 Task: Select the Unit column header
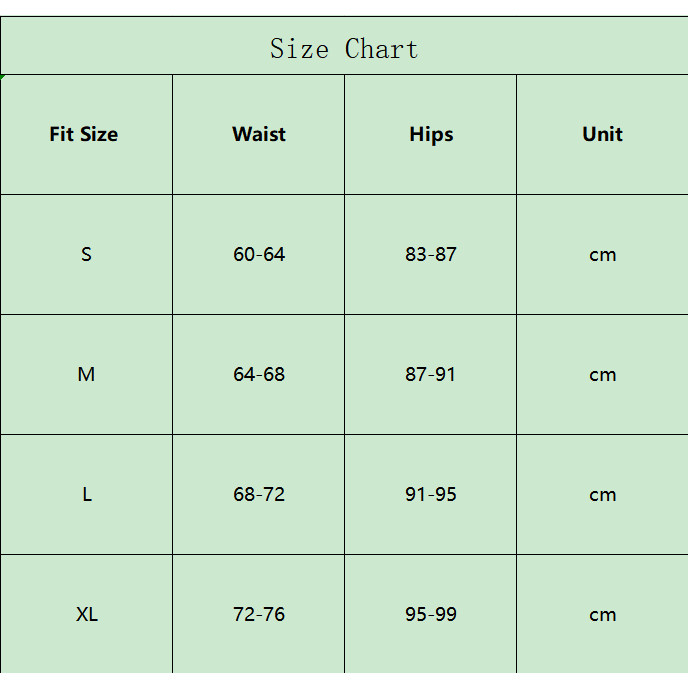602,134
